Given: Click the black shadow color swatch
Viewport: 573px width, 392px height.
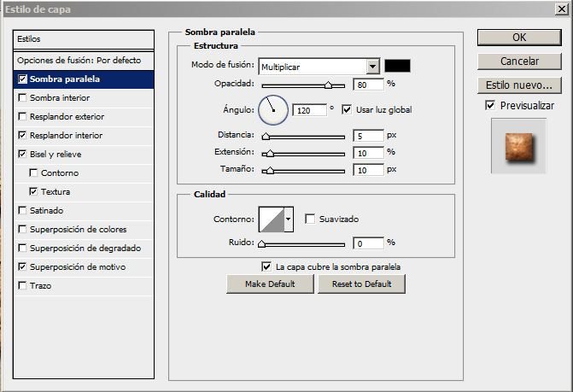Looking at the screenshot, I should point(397,66).
